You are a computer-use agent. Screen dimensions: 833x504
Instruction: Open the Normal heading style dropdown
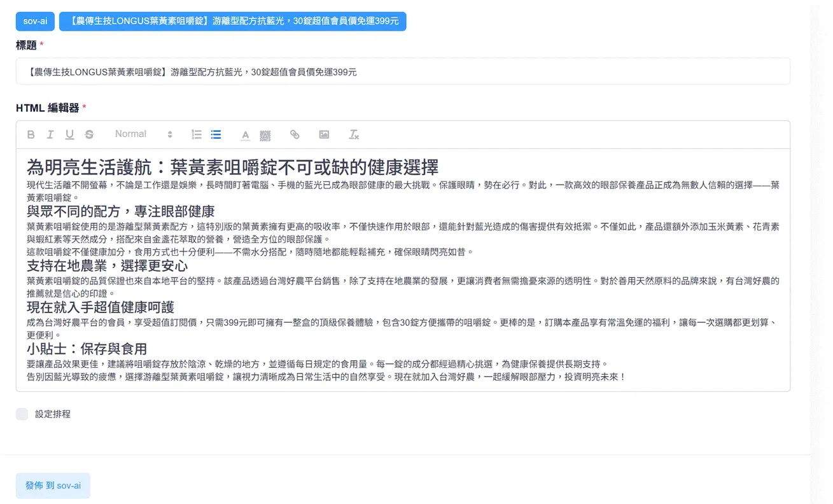coord(143,134)
